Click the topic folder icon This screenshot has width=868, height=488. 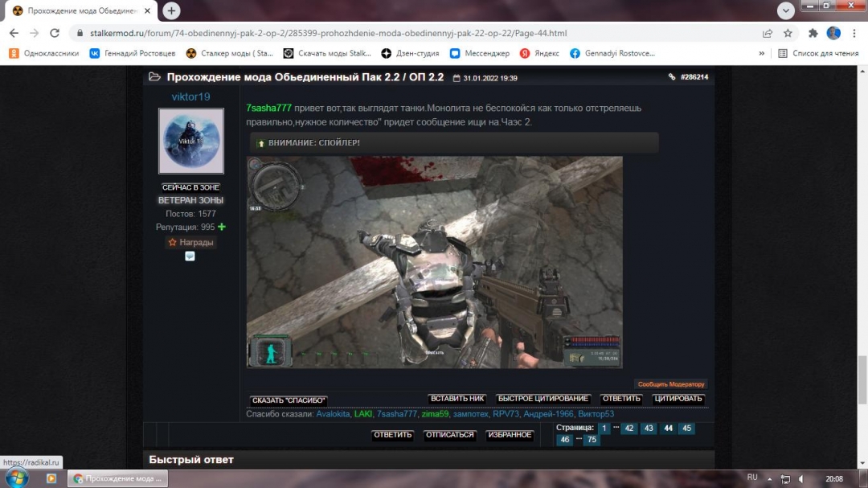click(154, 77)
